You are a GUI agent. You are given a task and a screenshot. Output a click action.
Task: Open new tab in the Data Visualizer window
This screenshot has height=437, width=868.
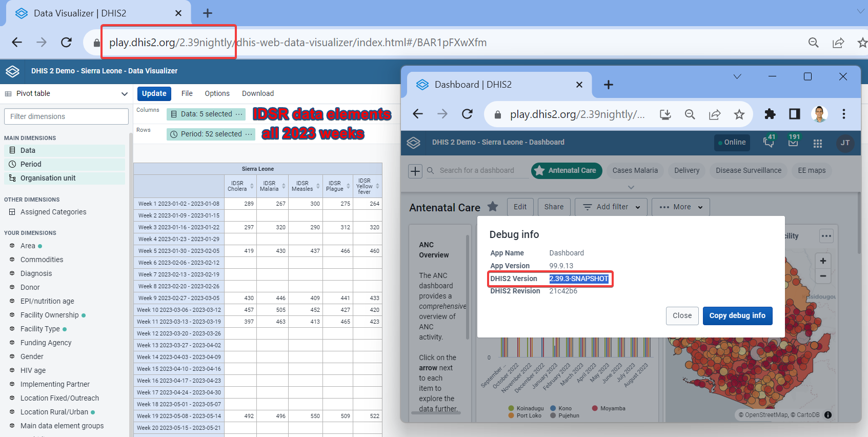pos(208,13)
